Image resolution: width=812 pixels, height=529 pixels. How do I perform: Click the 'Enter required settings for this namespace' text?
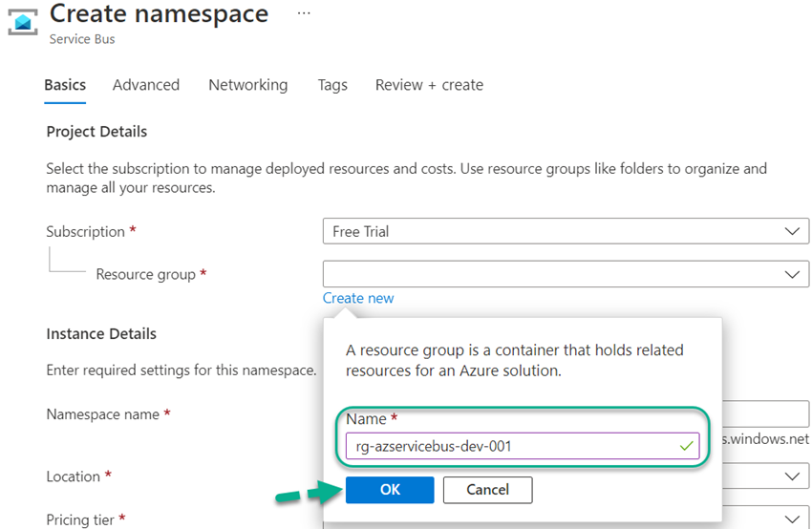(182, 370)
